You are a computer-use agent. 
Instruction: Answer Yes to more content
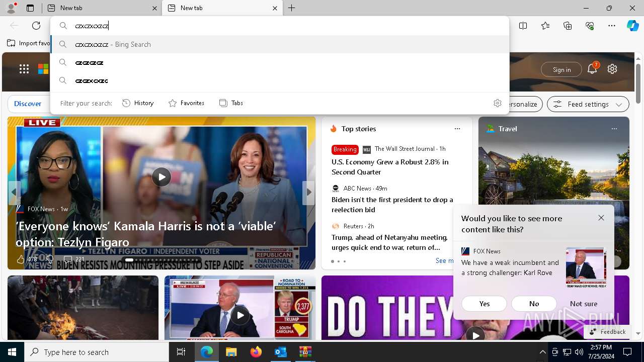(485, 304)
